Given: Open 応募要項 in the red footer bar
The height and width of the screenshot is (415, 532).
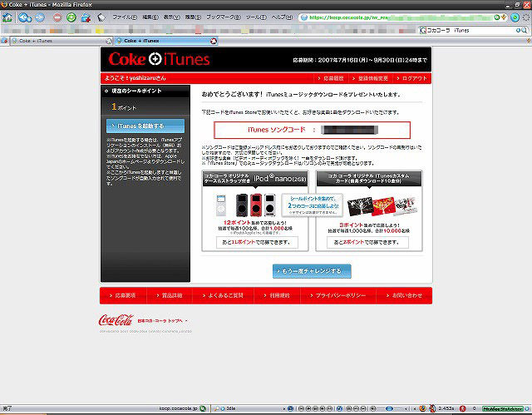Looking at the screenshot, I should click(x=123, y=295).
